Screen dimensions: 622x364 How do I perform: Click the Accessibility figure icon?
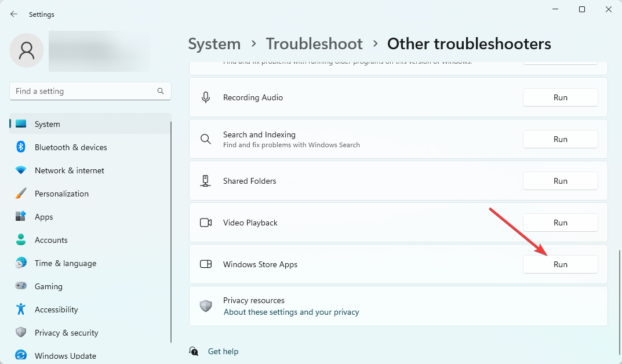pos(21,310)
